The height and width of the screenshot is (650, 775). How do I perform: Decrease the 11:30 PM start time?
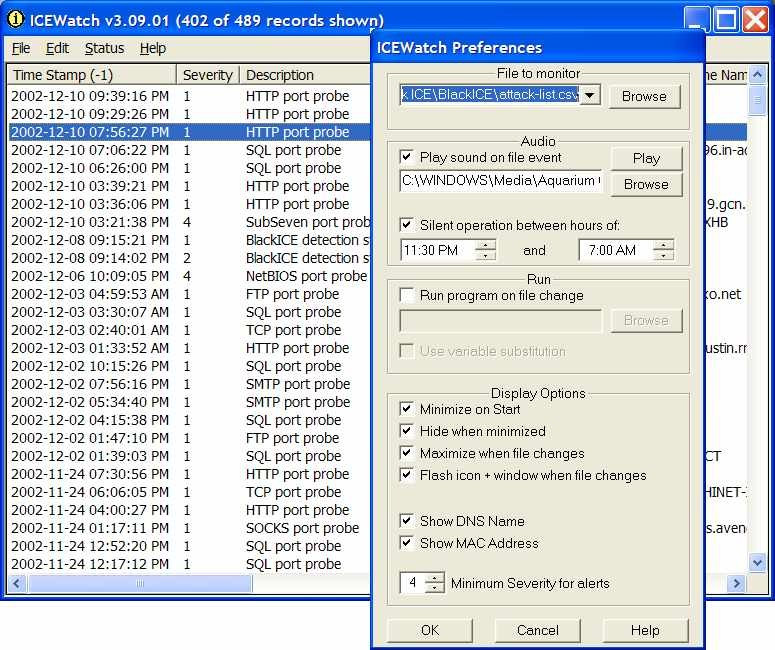point(485,256)
